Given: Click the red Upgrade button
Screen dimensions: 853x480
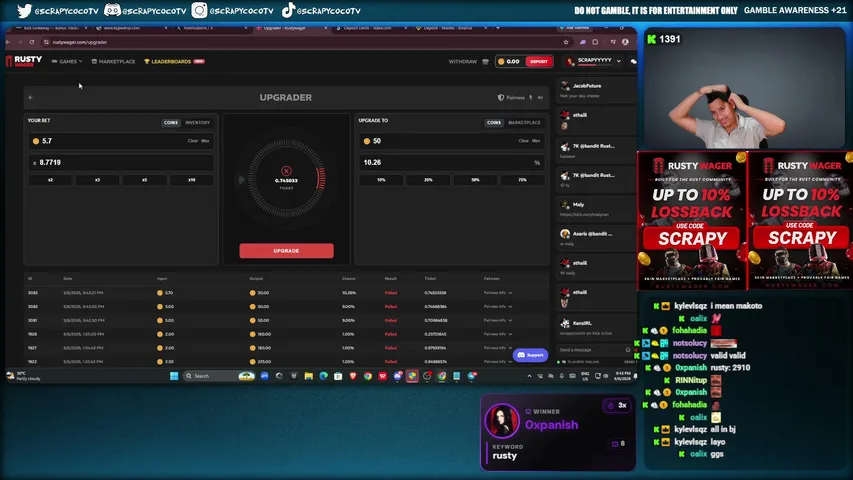Looking at the screenshot, I should 286,250.
